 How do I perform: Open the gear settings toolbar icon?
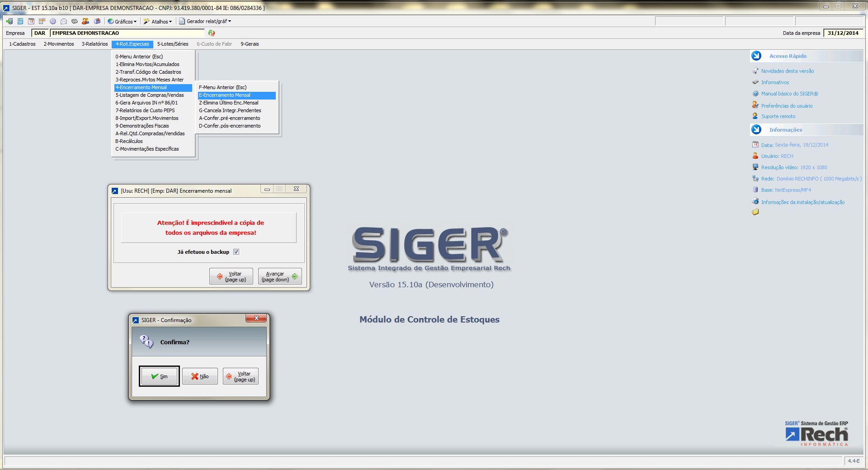pos(53,21)
